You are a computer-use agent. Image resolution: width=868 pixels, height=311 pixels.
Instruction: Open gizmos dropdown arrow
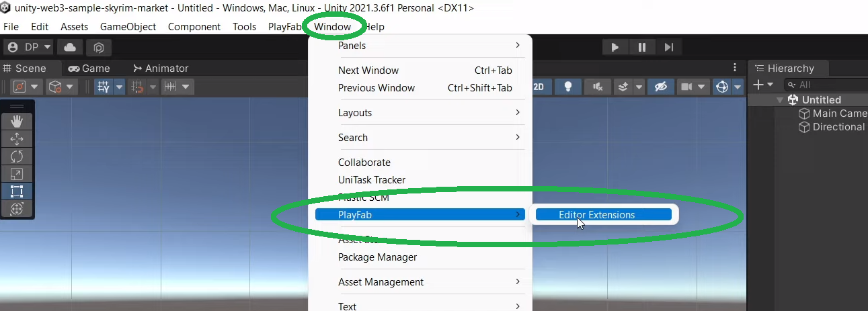coord(738,87)
